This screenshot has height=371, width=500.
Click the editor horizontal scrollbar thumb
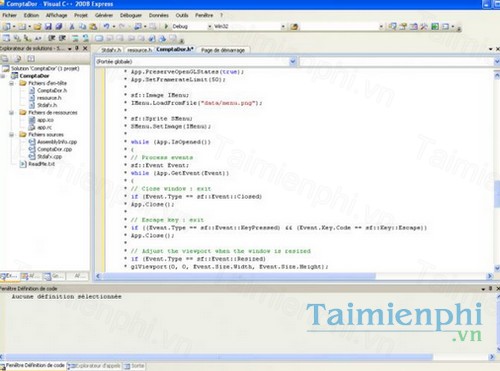pos(239,276)
